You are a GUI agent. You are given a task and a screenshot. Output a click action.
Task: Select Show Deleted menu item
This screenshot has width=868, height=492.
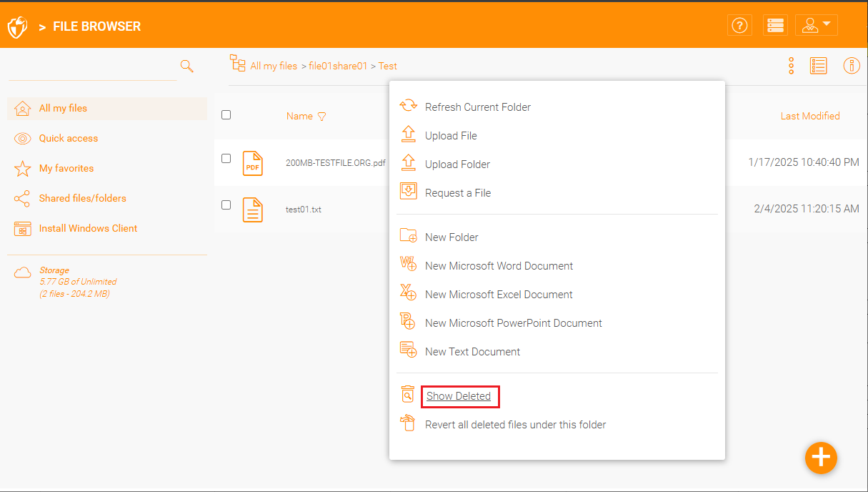(x=459, y=396)
